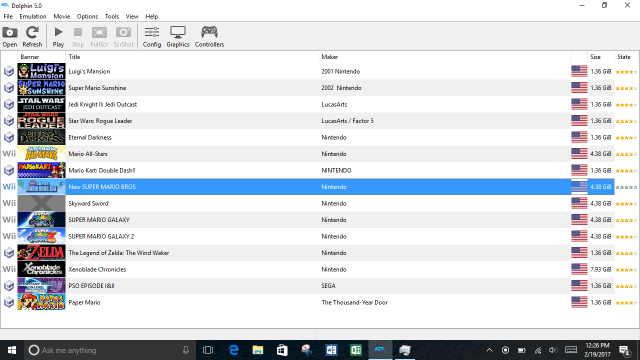
Task: Click GameCube icon for Eternal Darkness row
Action: [x=9, y=137]
